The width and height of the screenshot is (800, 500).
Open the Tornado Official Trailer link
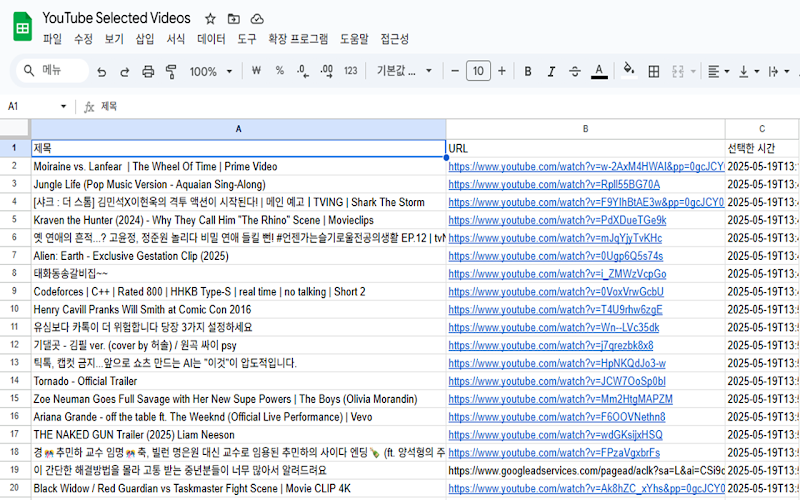(557, 382)
